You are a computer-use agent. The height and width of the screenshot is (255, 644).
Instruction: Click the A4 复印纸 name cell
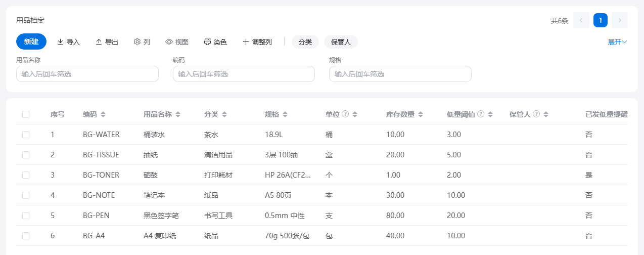click(160, 236)
